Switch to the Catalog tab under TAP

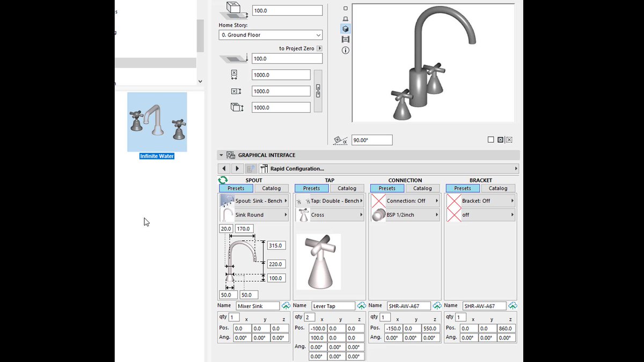pos(347,188)
